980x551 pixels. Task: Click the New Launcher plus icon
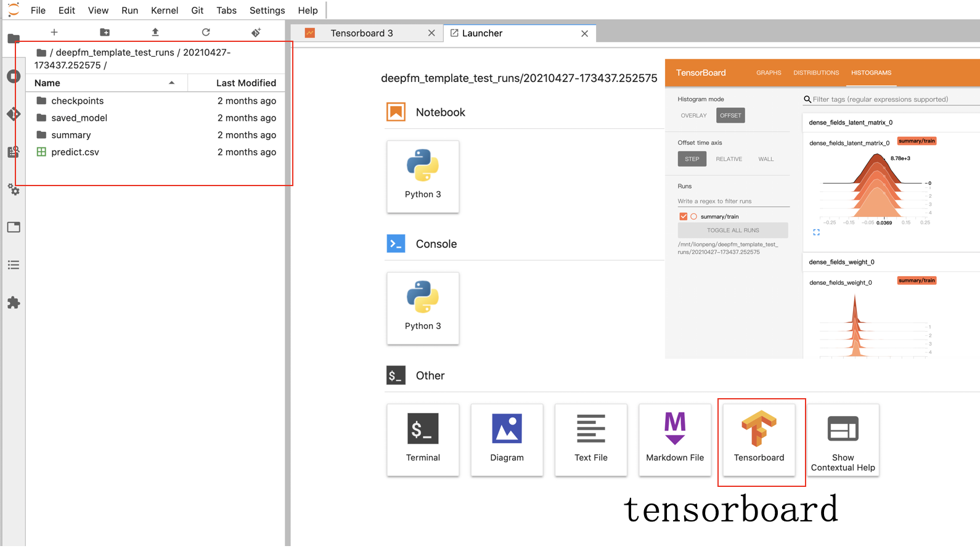click(x=54, y=32)
